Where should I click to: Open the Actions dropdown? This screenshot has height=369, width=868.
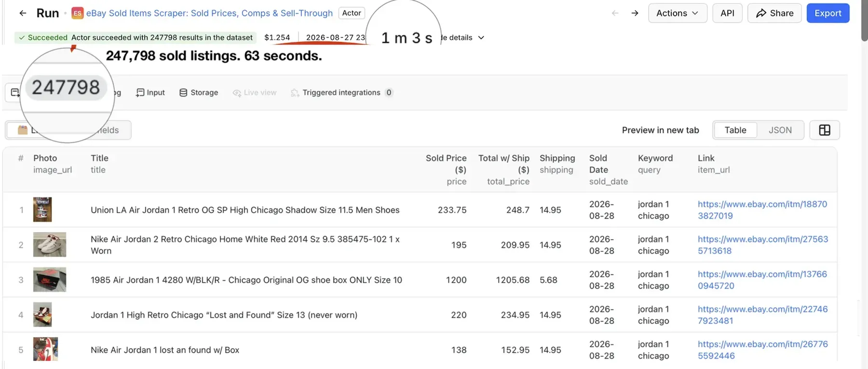[678, 13]
